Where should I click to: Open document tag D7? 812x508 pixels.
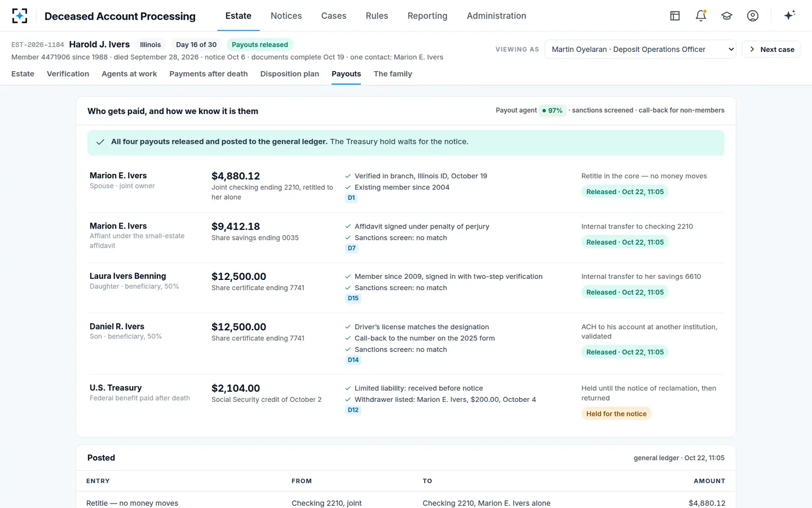[x=351, y=248]
